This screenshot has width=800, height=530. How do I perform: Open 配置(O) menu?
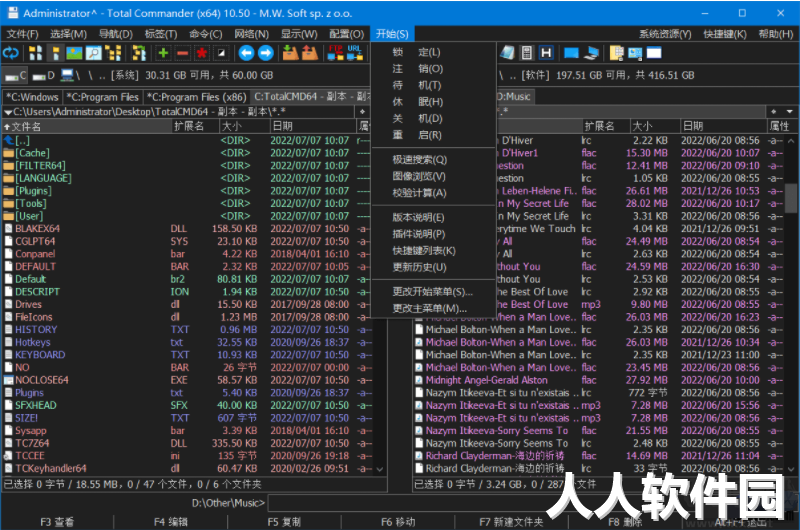tap(346, 34)
